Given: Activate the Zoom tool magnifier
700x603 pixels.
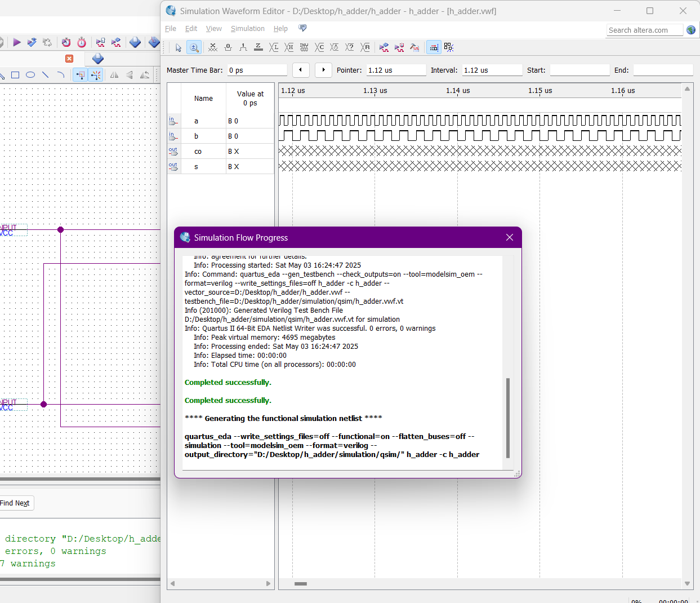Looking at the screenshot, I should (x=194, y=48).
